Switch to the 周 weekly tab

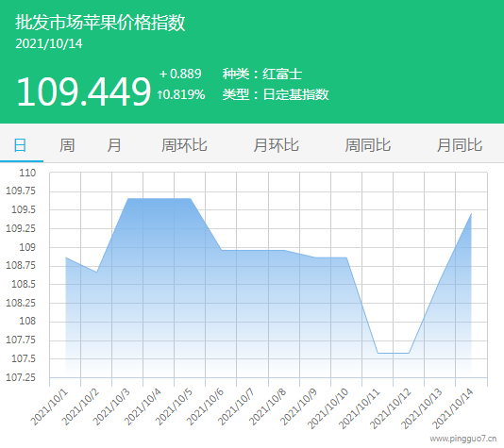[x=67, y=145]
